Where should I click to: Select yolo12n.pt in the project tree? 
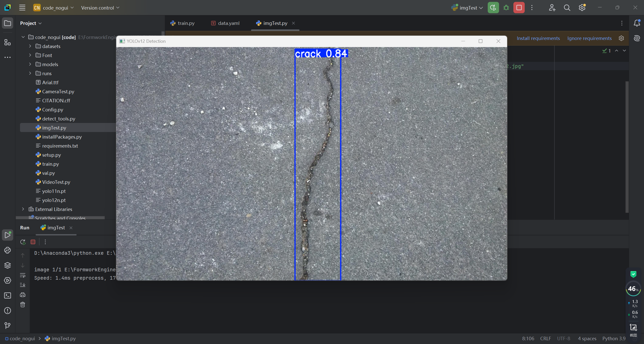tap(54, 200)
